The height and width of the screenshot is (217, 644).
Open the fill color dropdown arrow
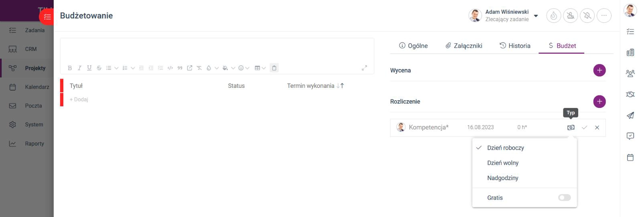click(233, 68)
